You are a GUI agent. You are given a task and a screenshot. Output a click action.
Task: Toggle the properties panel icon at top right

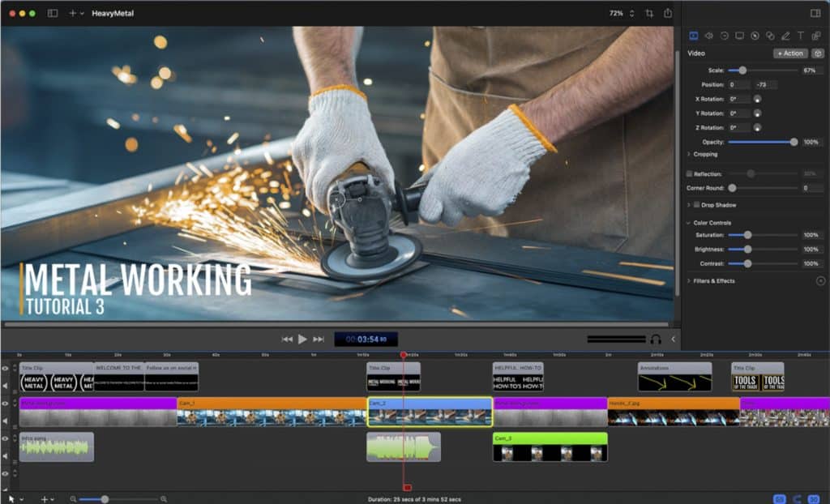pos(815,13)
